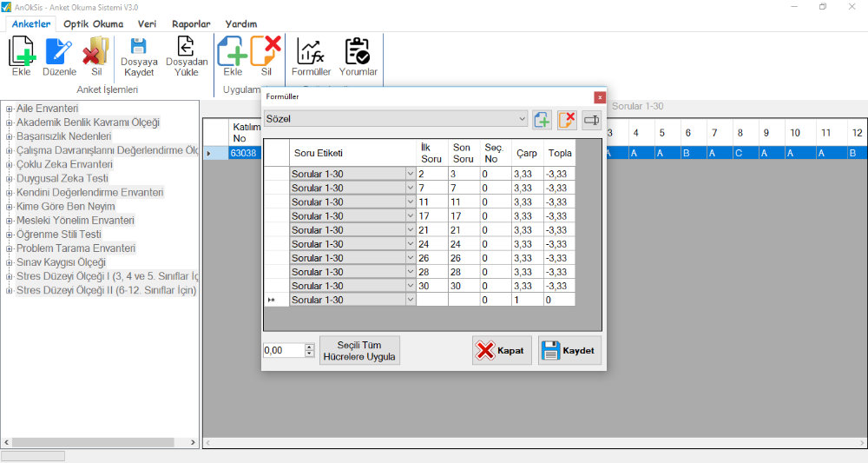The image size is (868, 463).
Task: Open the Raporlar tab
Action: coord(191,24)
